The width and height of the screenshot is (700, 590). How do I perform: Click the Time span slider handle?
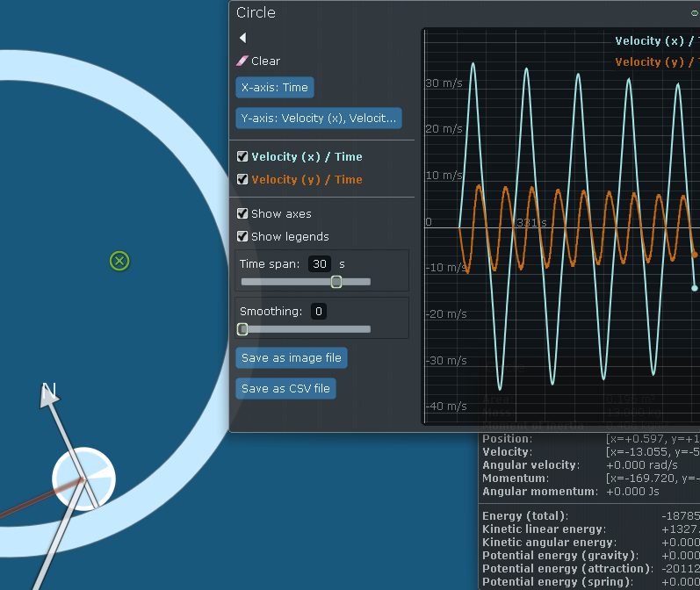click(x=336, y=282)
